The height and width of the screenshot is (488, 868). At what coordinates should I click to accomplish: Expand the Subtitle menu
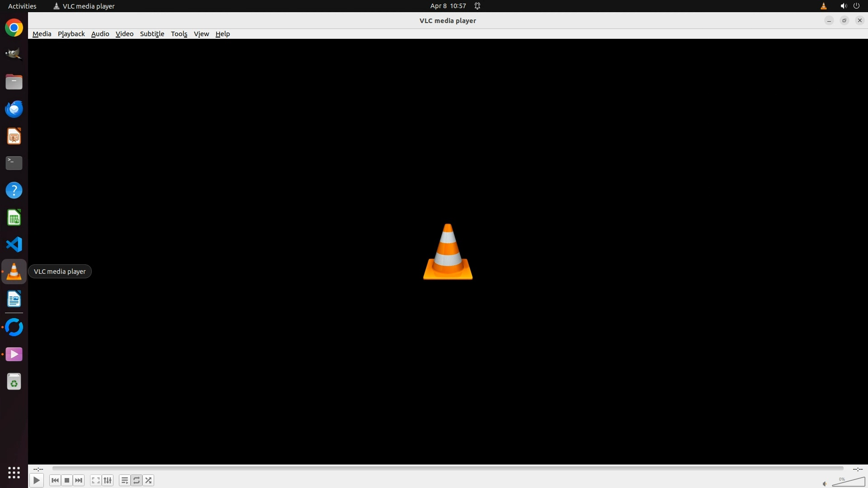pyautogui.click(x=152, y=34)
